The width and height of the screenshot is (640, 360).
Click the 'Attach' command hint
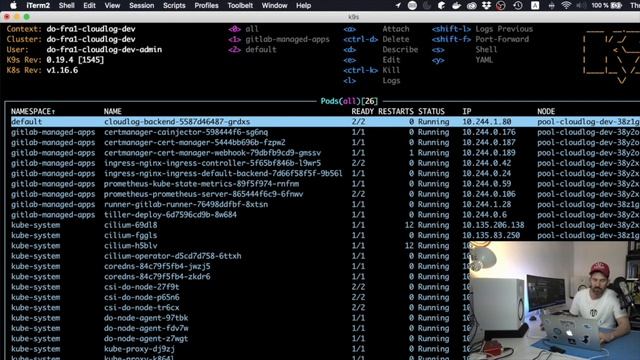coord(396,29)
